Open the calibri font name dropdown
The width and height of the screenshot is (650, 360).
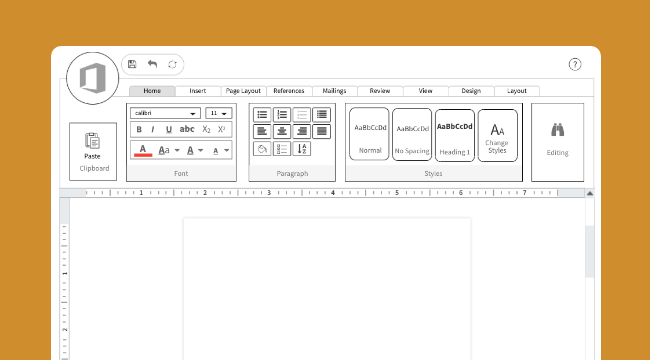(165, 113)
